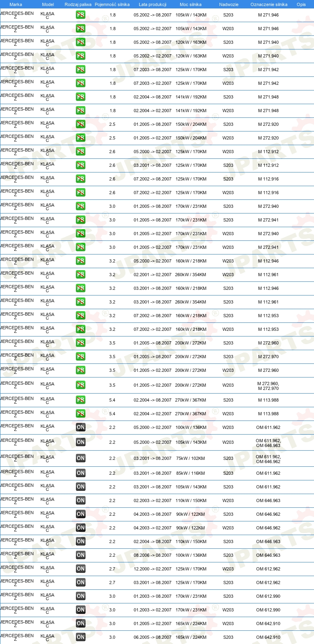The image size is (314, 644).
Task: Click the Oznaczenie silnika column header
Action: pos(269,4)
